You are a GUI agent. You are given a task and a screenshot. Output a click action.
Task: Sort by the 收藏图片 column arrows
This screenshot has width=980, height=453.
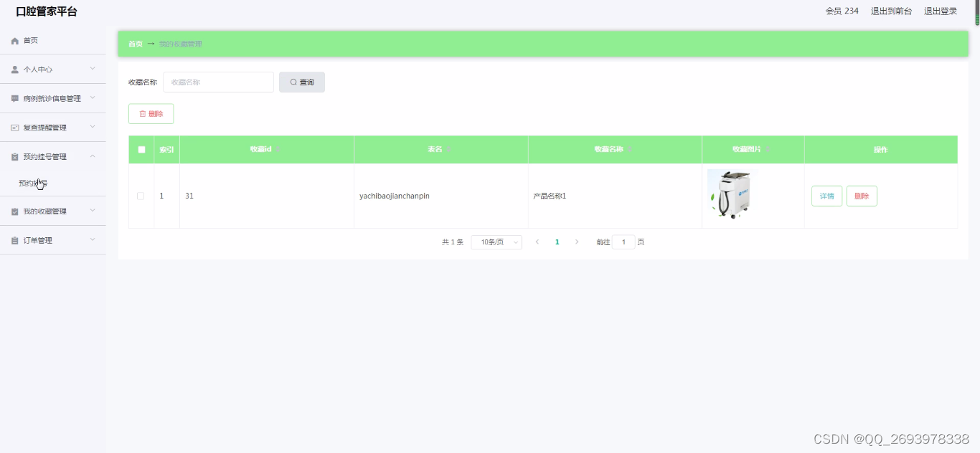tap(767, 149)
